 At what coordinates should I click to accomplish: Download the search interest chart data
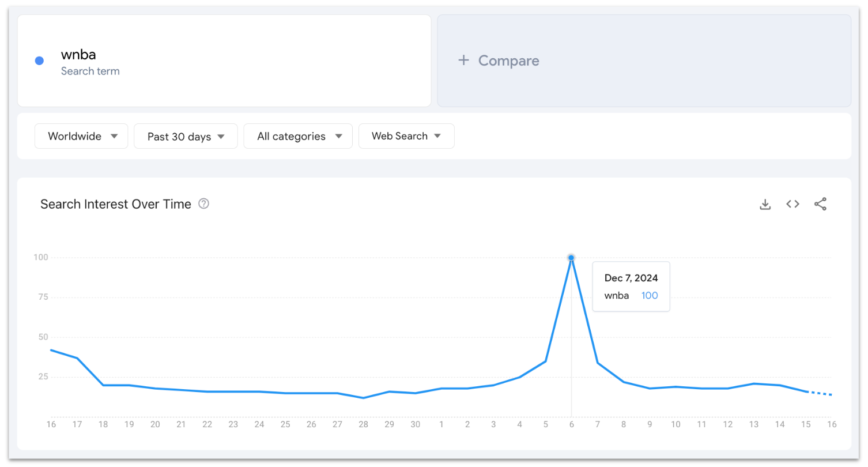[765, 204]
